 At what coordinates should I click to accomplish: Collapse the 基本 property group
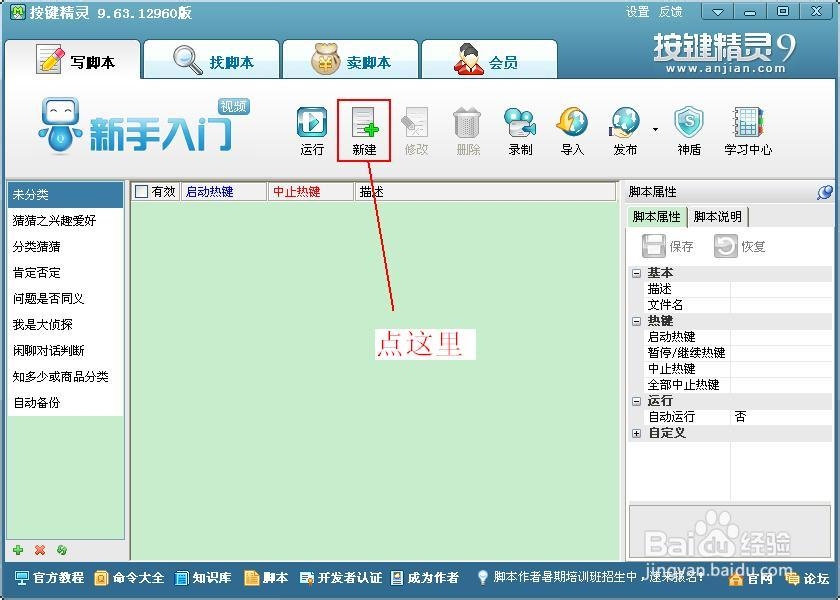636,273
